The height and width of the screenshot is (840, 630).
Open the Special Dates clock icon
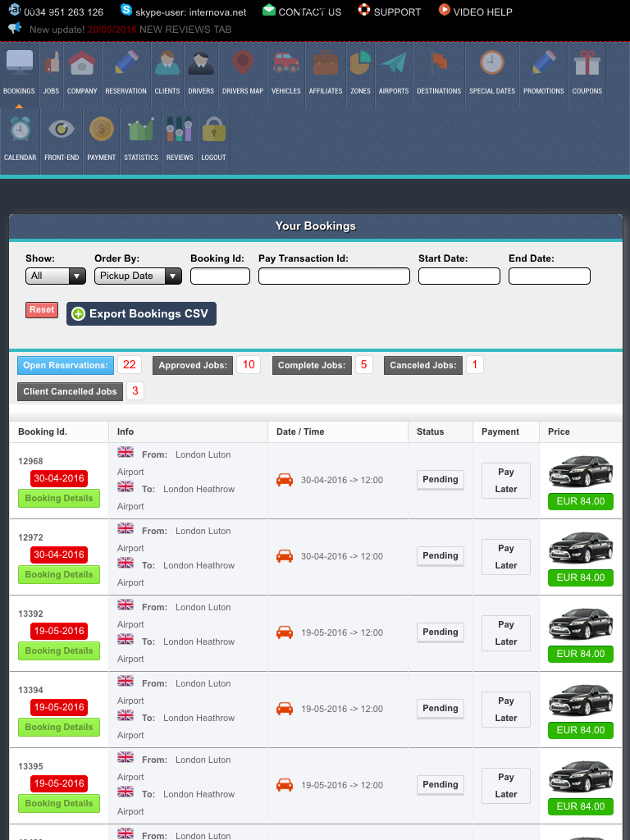[492, 62]
